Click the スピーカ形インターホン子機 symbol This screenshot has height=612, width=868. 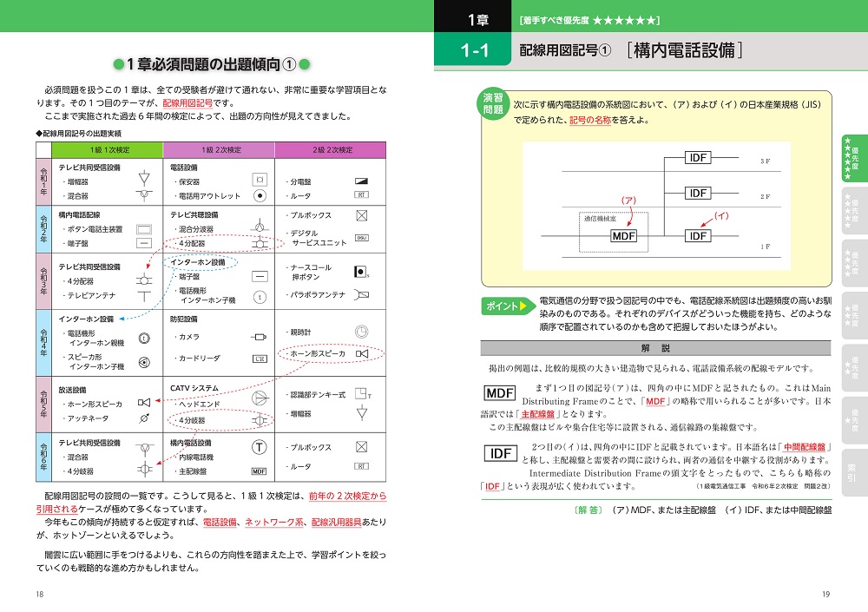[144, 362]
